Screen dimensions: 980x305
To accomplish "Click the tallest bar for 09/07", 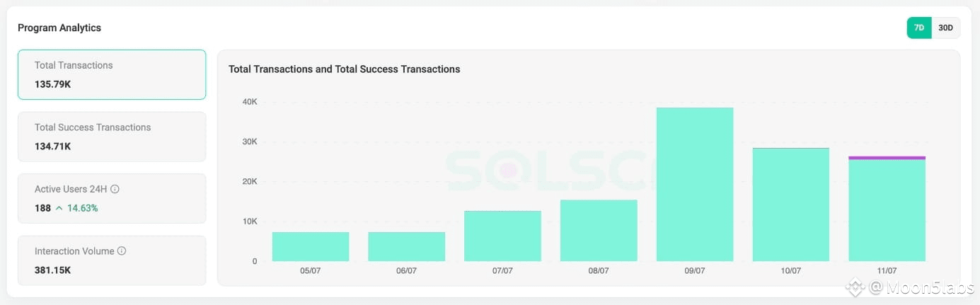I will pyautogui.click(x=695, y=185).
